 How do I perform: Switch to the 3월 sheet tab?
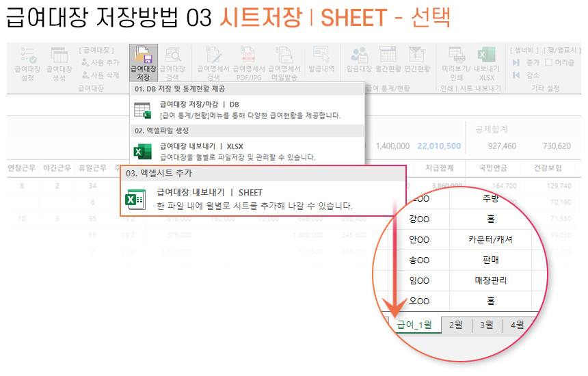(x=486, y=325)
